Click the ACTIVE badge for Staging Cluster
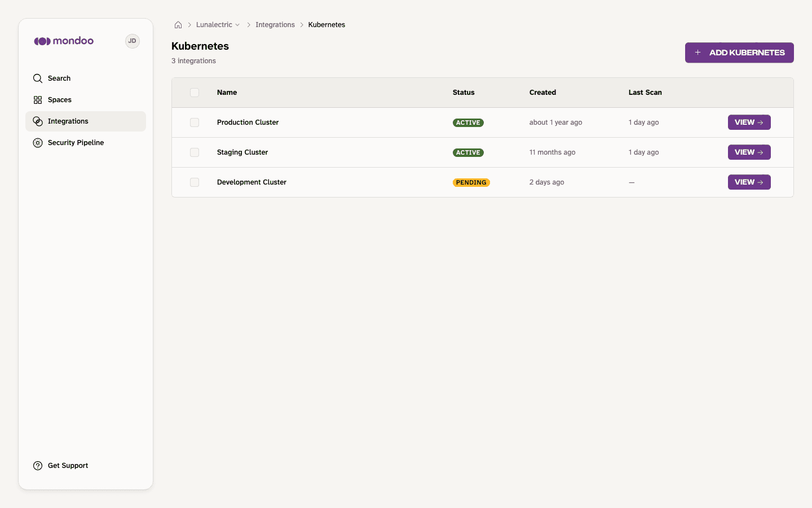 468,152
